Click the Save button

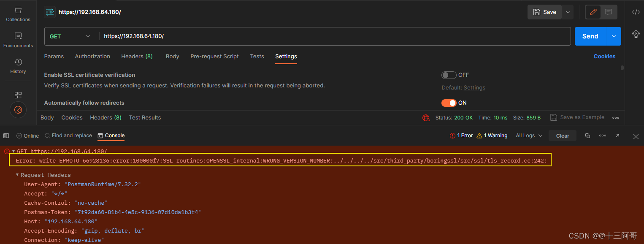point(545,12)
